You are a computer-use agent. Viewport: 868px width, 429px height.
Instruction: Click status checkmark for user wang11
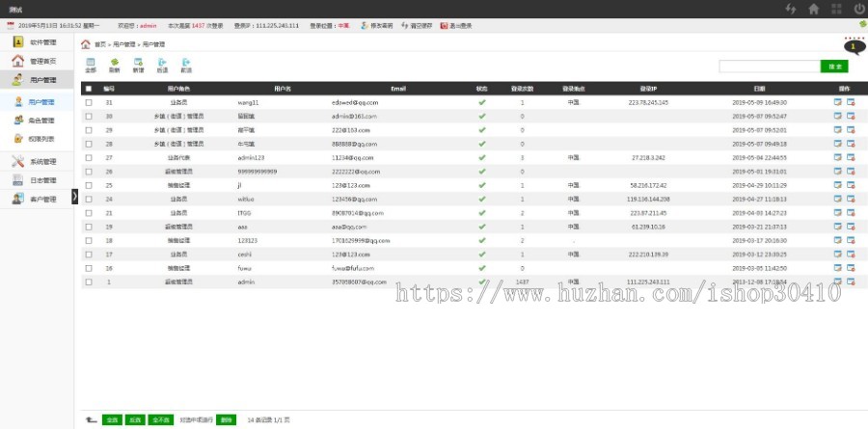click(x=482, y=102)
